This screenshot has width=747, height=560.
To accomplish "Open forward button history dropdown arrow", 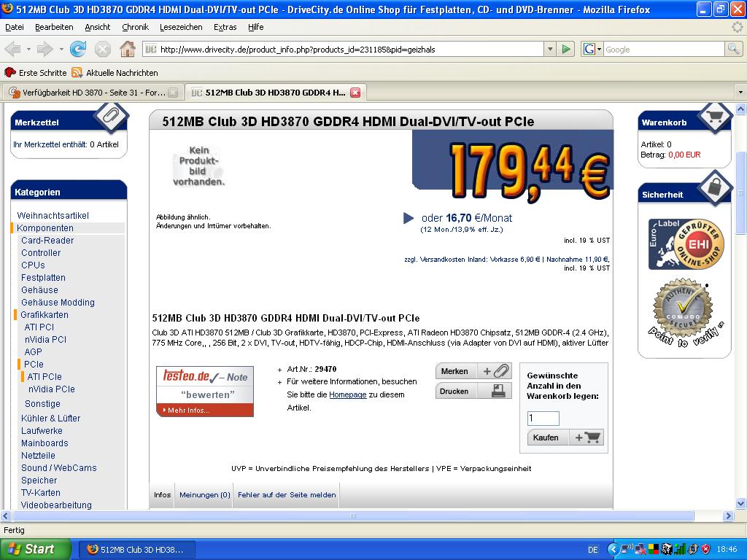I will (61, 49).
